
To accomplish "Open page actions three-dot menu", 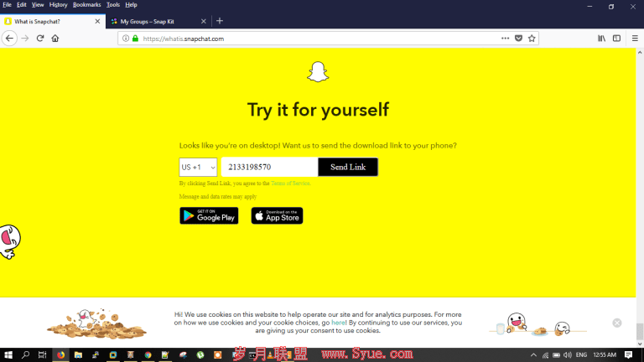I will point(505,39).
